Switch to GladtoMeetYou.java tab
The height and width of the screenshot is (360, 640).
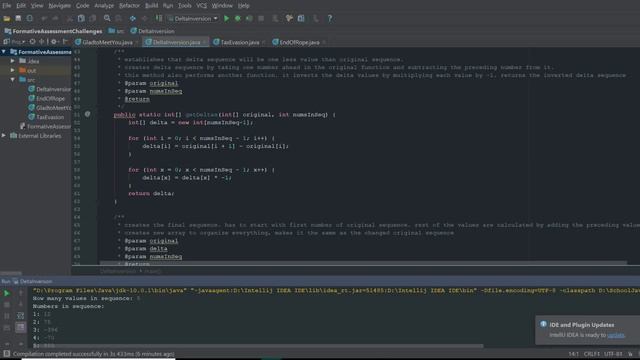pos(107,42)
